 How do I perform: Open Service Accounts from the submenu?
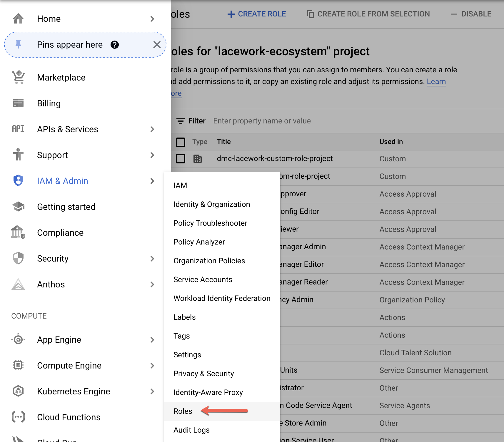click(x=203, y=279)
